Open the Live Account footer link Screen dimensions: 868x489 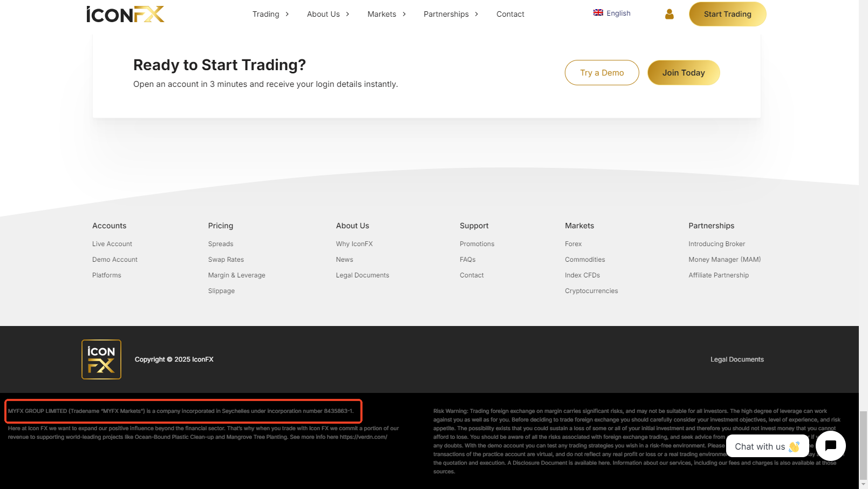click(112, 244)
